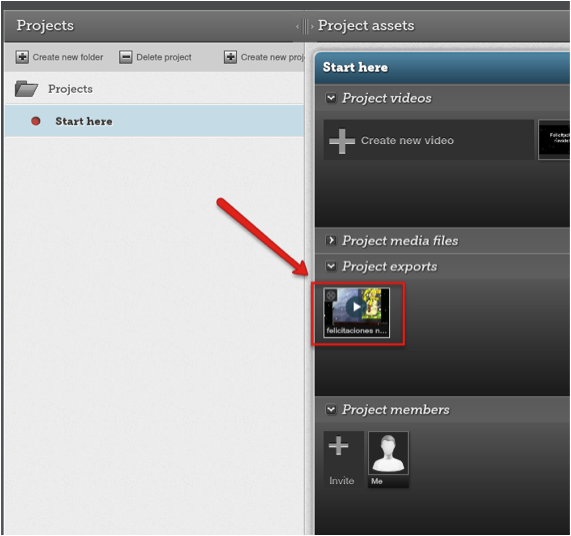This screenshot has width=571, height=536.
Task: Play the felicitaciones exported video
Action: tap(356, 307)
